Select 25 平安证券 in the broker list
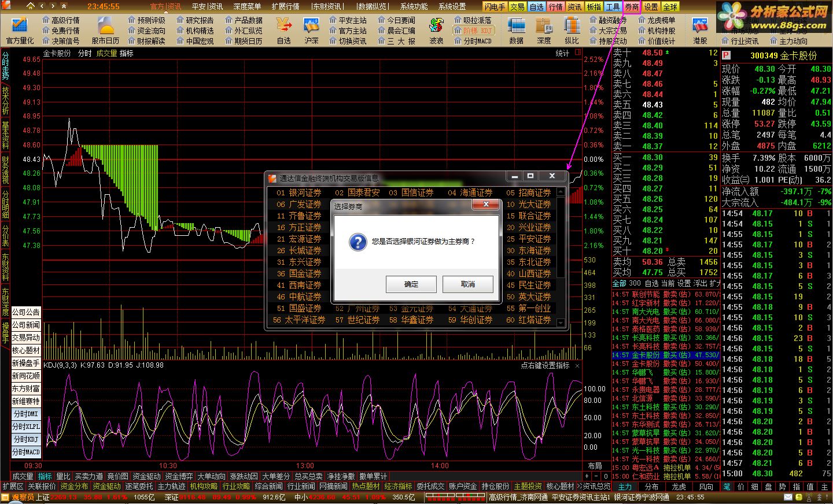The image size is (833, 504). 528,239
